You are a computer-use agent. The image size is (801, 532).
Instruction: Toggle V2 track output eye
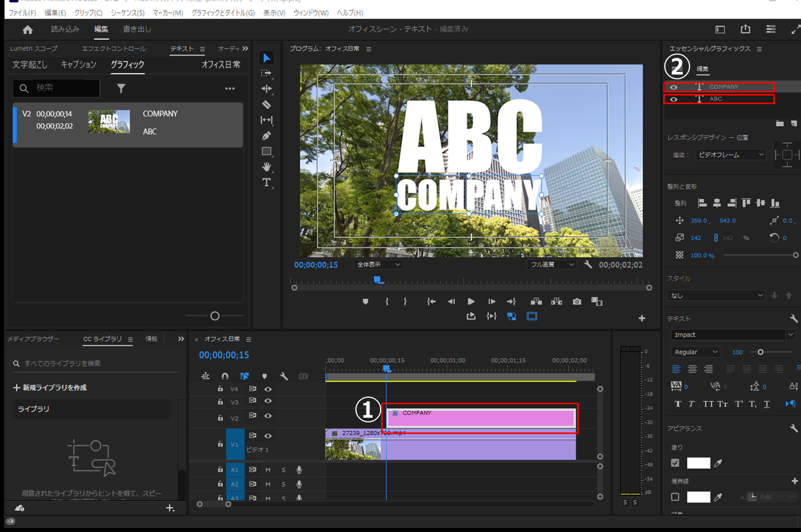coord(268,416)
